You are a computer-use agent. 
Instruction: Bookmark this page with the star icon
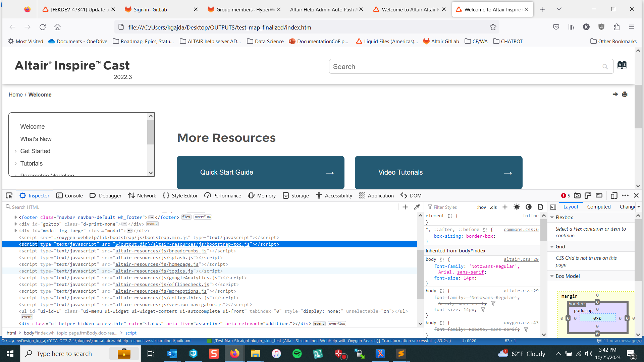point(493,27)
